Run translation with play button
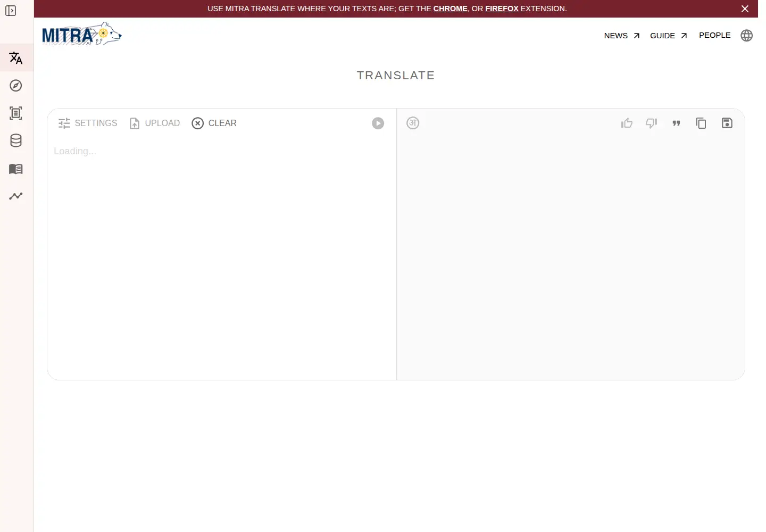Image resolution: width=766 pixels, height=532 pixels. tap(378, 123)
